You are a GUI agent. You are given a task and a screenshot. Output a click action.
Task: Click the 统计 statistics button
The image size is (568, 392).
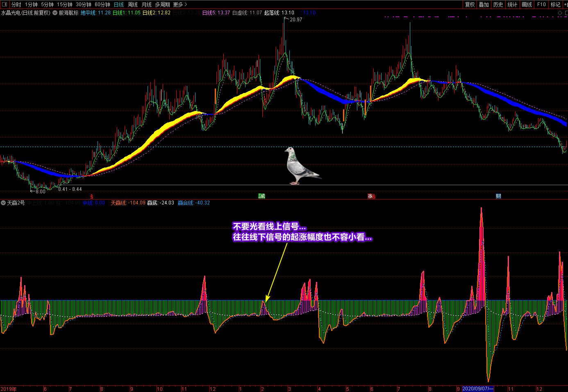(512, 5)
